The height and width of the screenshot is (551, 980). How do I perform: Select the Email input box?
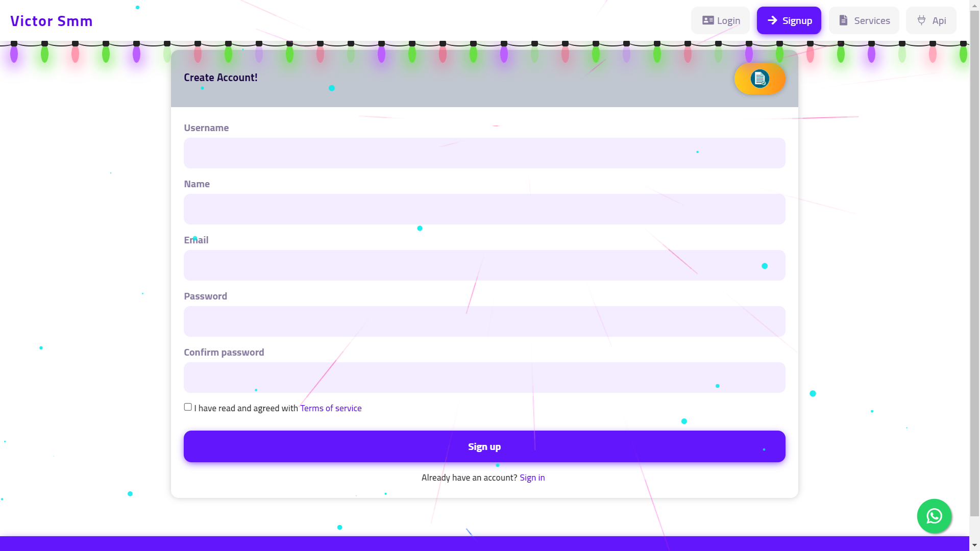point(484,265)
